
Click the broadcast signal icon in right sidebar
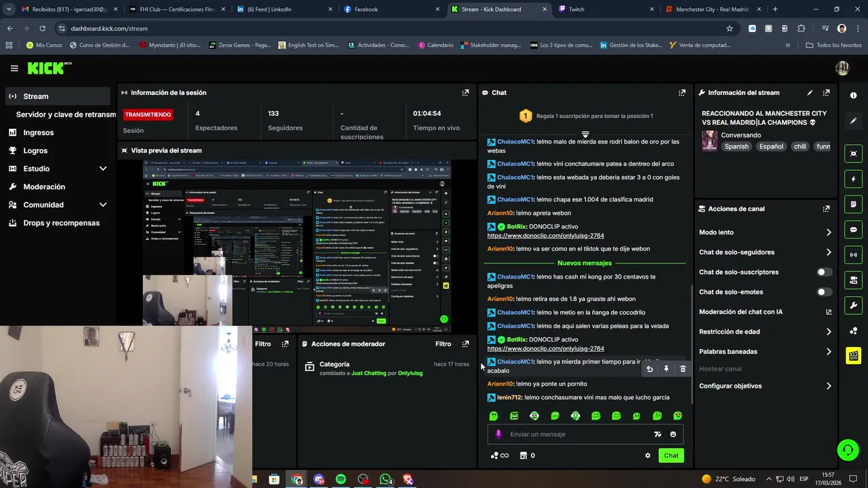pos(853,255)
